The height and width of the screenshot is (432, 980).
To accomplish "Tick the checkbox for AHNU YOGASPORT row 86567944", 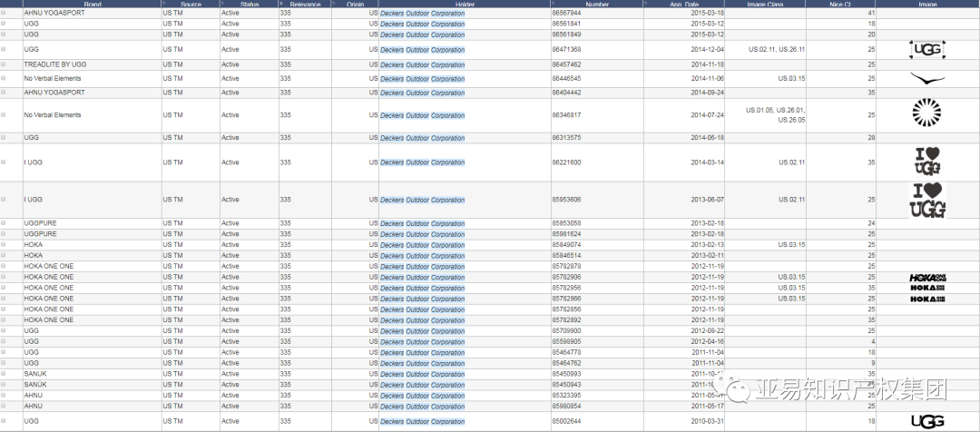I will click(x=3, y=13).
